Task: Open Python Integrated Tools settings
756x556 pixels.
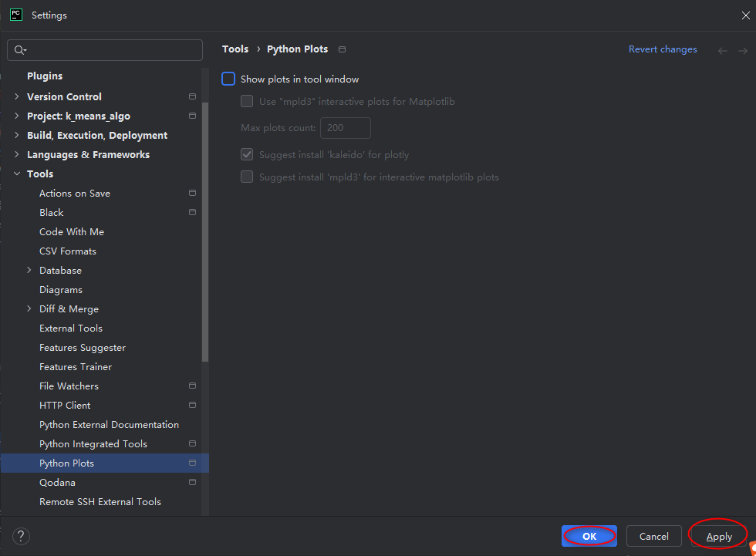Action: (x=93, y=443)
